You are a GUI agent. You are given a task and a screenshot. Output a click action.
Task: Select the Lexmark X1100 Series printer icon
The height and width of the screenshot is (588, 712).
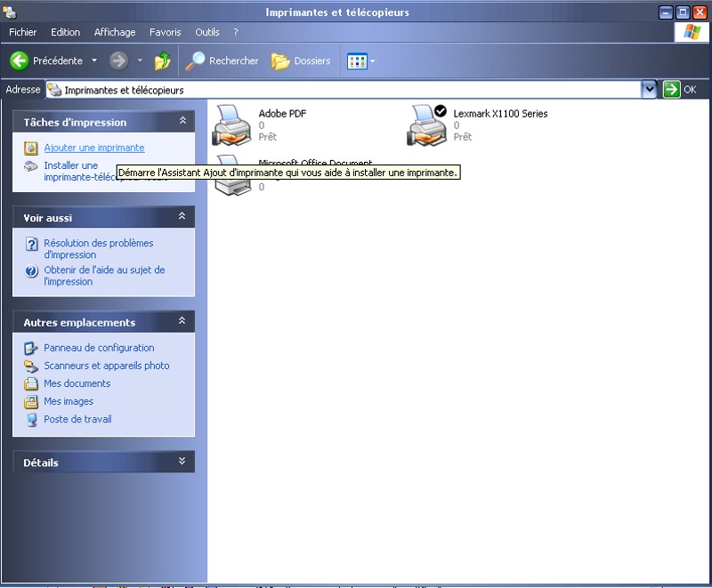(426, 125)
